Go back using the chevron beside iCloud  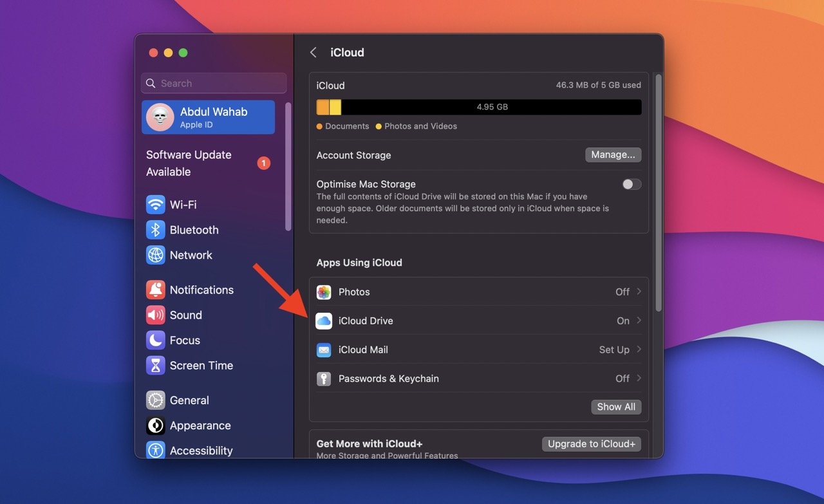click(314, 53)
